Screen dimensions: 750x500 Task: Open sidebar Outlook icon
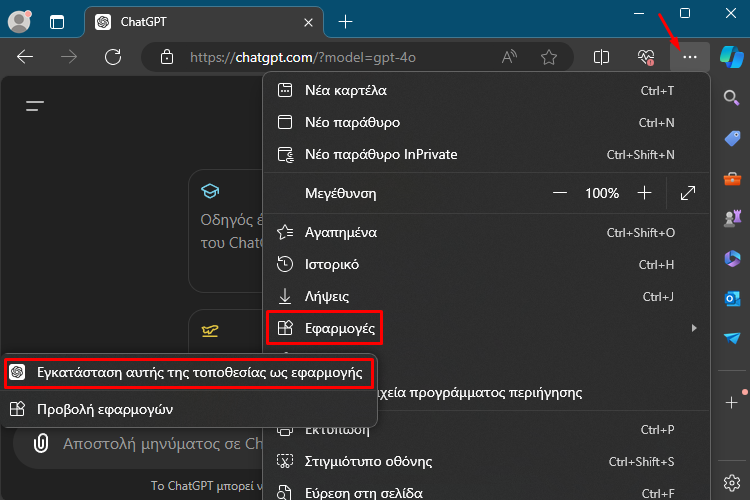point(732,299)
